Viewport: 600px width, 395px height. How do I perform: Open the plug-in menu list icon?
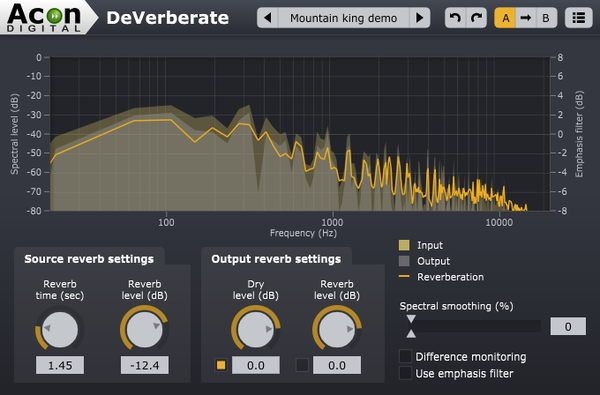[x=579, y=18]
